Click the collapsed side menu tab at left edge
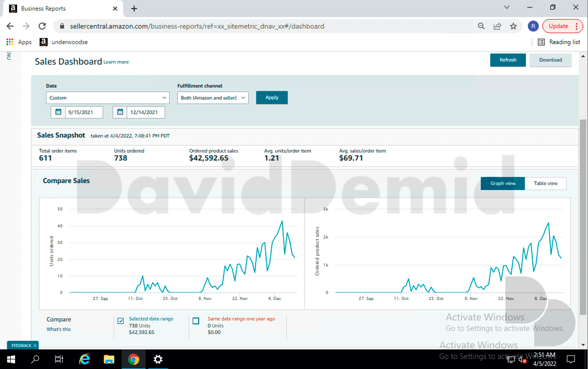This screenshot has height=369, width=588. click(9, 55)
